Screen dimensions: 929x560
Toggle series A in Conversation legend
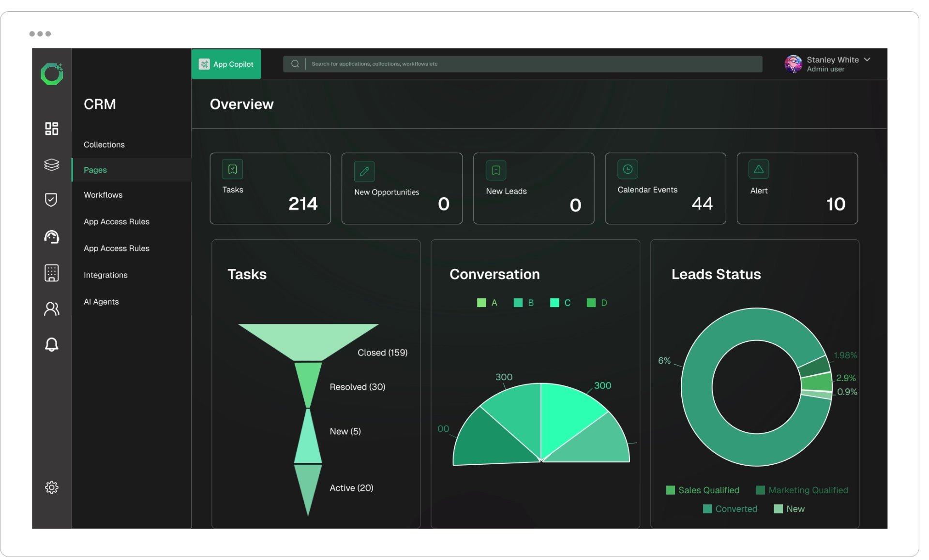pyautogui.click(x=487, y=303)
